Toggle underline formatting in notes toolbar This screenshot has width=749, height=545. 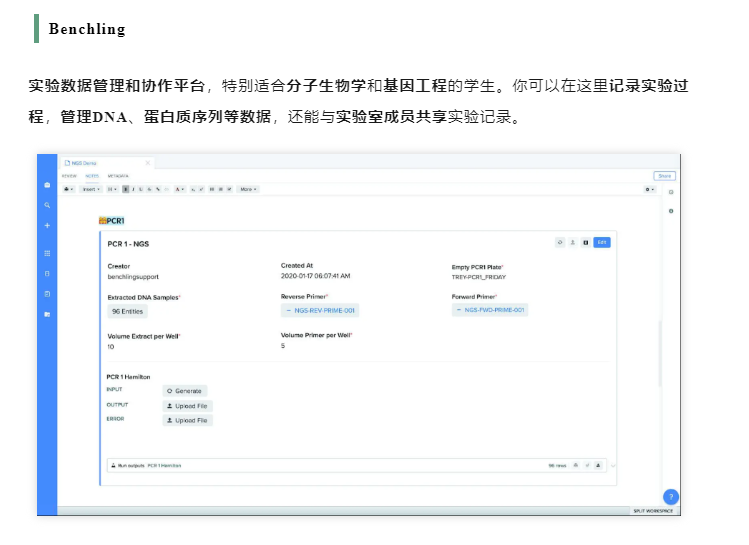(141, 189)
